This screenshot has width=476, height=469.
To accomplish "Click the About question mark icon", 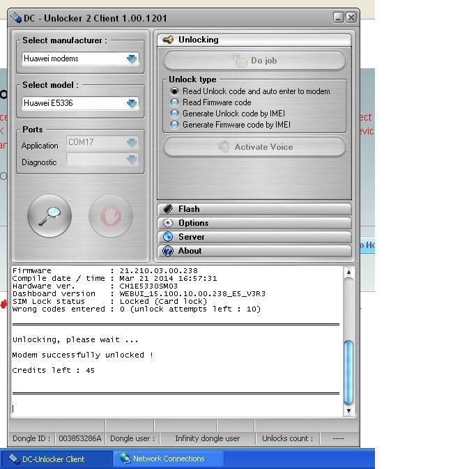I will [x=168, y=251].
